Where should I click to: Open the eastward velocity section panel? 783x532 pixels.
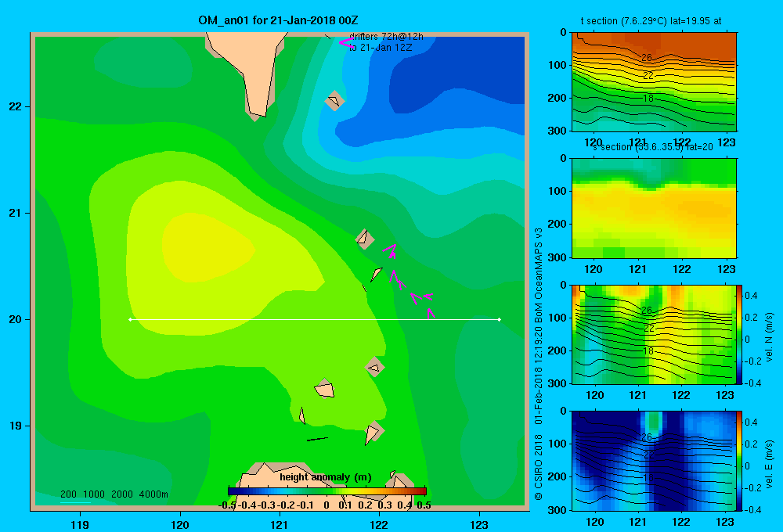tap(654, 461)
